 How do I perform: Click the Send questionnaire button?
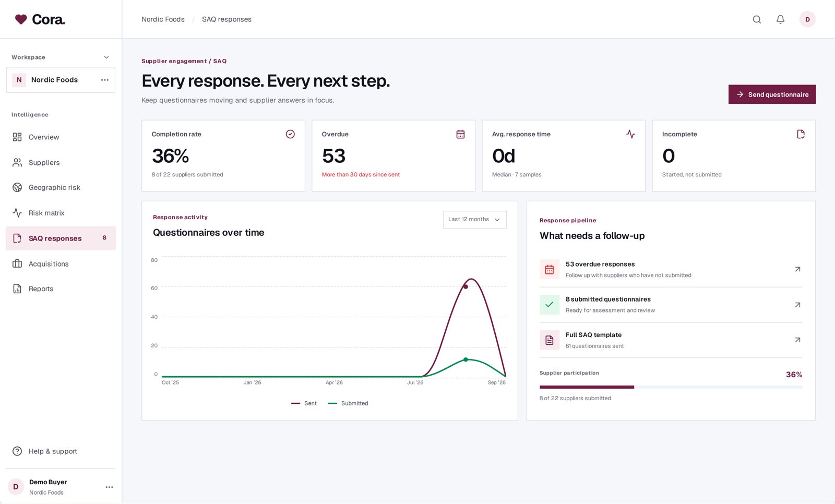coord(772,94)
